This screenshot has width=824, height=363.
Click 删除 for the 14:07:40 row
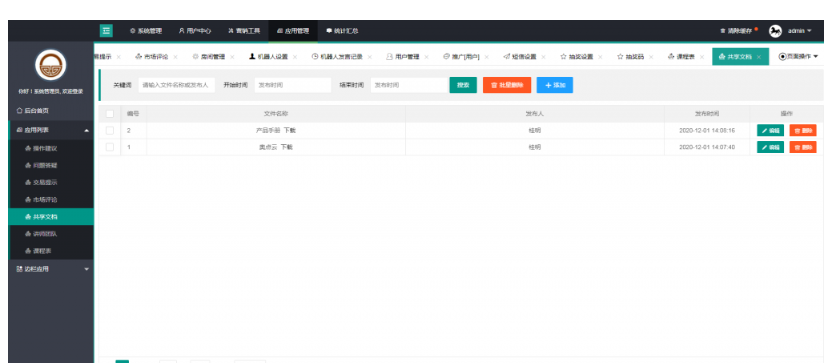(x=803, y=147)
